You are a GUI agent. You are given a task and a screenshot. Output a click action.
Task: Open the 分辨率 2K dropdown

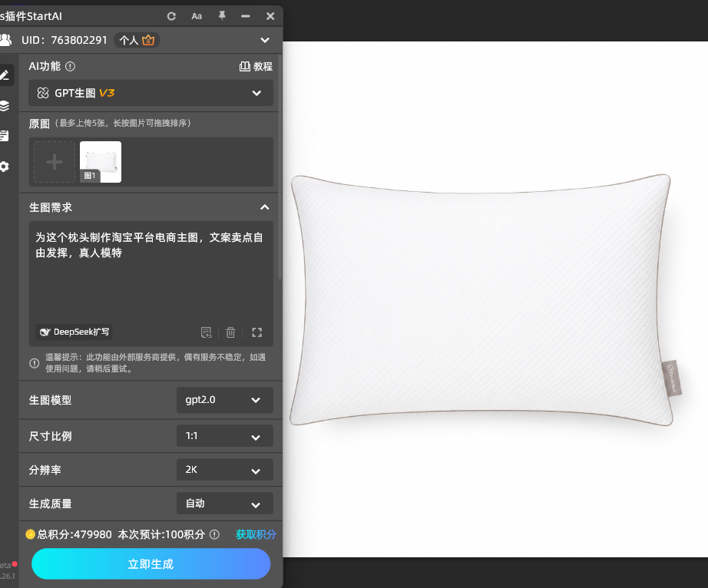click(x=225, y=469)
